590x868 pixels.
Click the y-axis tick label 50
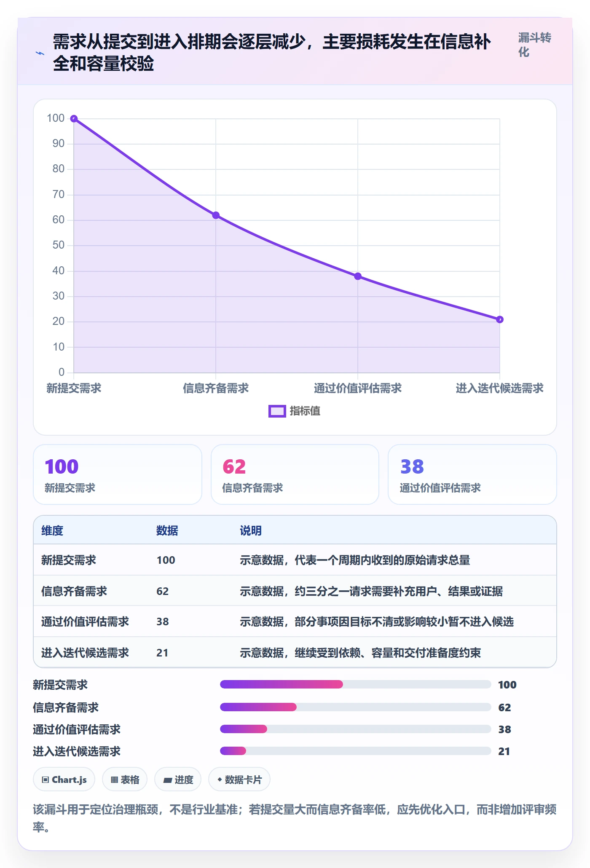coord(59,245)
